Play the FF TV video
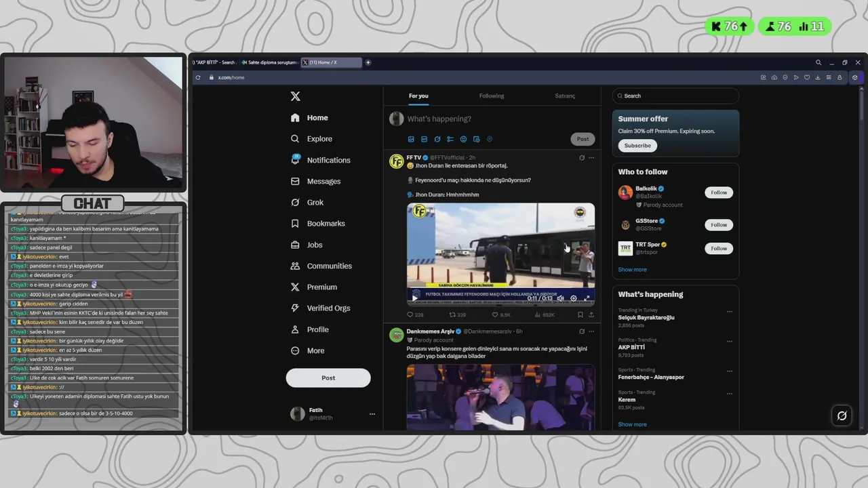 pyautogui.click(x=415, y=298)
